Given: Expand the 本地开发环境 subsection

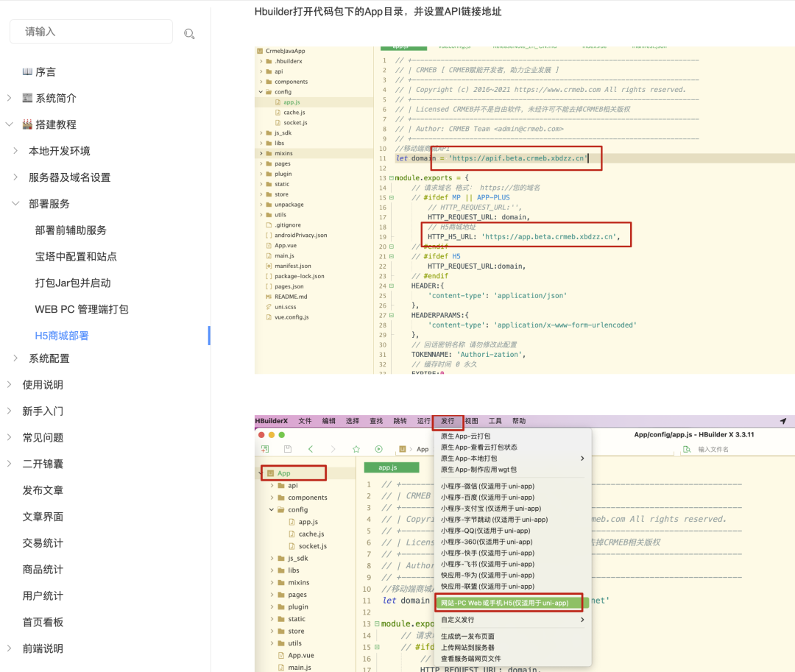Looking at the screenshot, I should [x=15, y=150].
